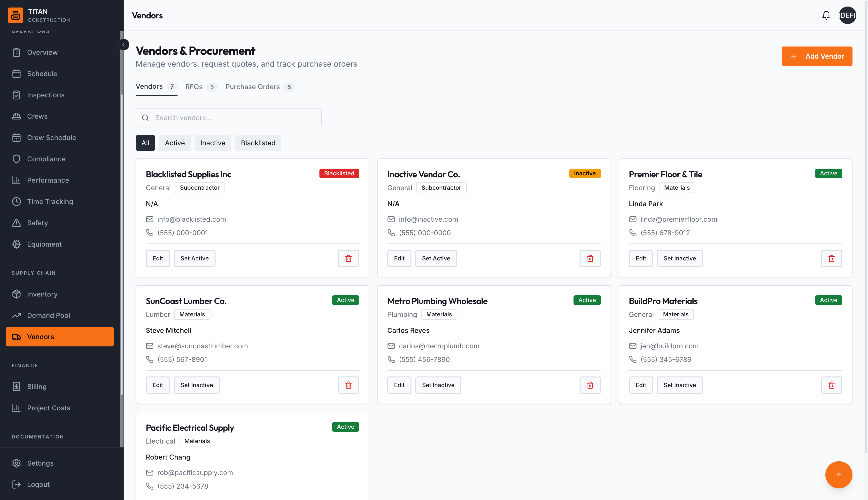This screenshot has width=868, height=500.
Task: Delete SunCoast Lumber Co. with trash icon
Action: point(348,385)
